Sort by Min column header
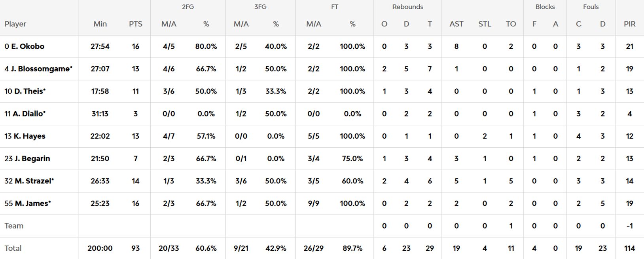 click(100, 24)
